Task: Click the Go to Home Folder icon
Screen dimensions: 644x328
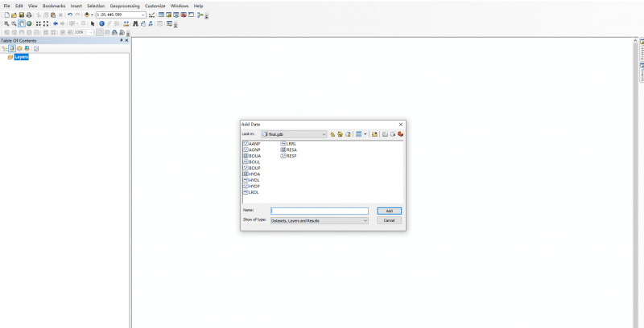Action: 341,134
